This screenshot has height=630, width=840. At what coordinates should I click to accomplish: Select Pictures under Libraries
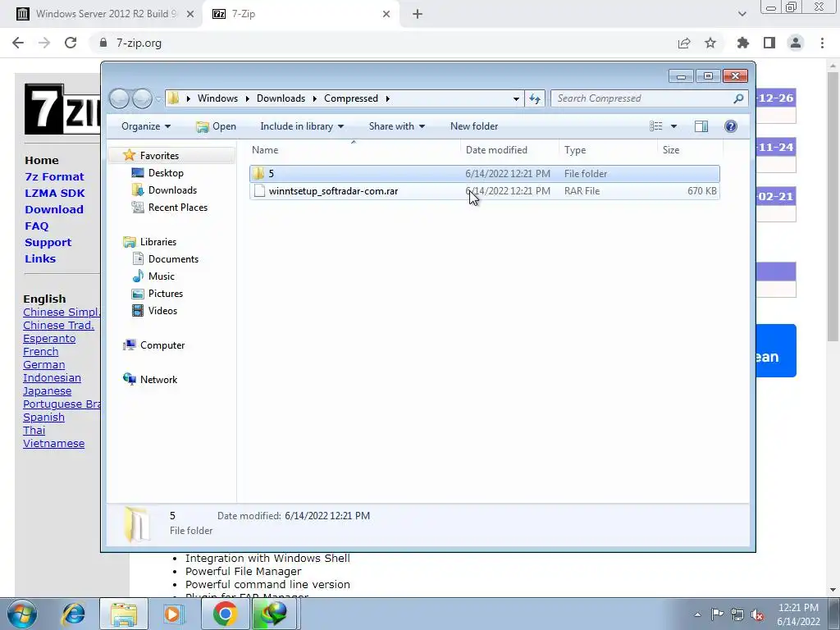tap(166, 294)
